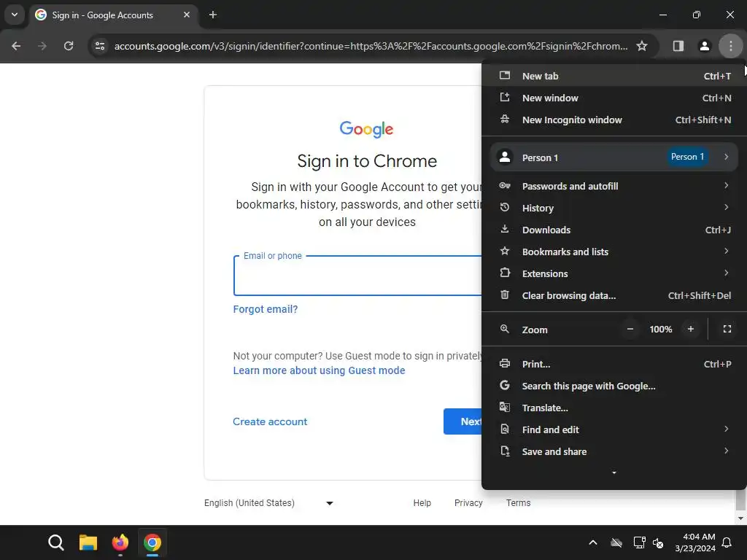Click the trash icon beside Clear browsing data
Screen dimensions: 747x560
coord(505,295)
